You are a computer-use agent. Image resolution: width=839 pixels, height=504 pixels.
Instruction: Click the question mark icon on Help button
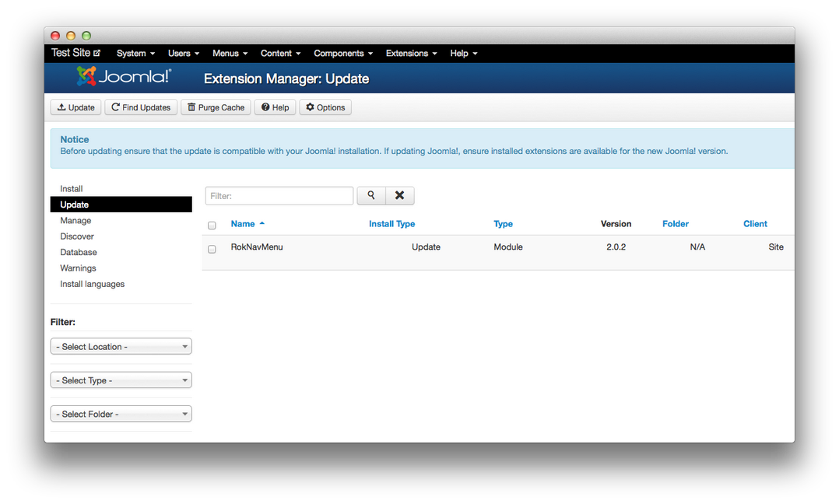pyautogui.click(x=265, y=107)
